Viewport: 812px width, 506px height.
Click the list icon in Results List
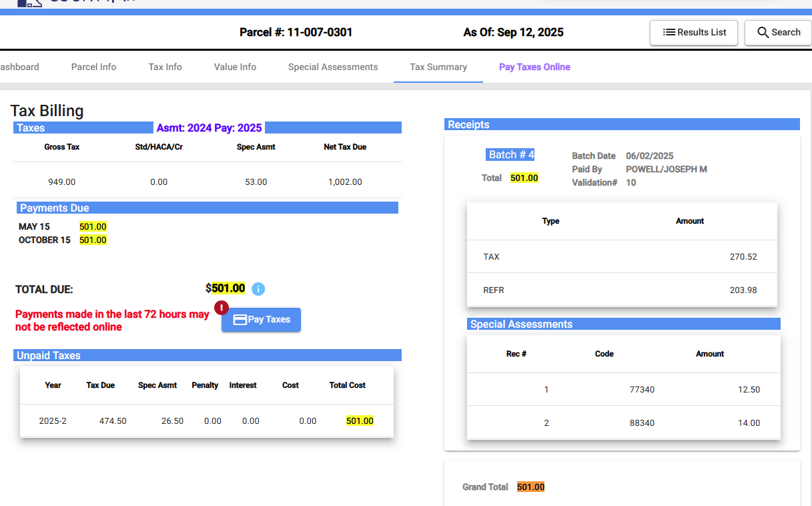(669, 32)
